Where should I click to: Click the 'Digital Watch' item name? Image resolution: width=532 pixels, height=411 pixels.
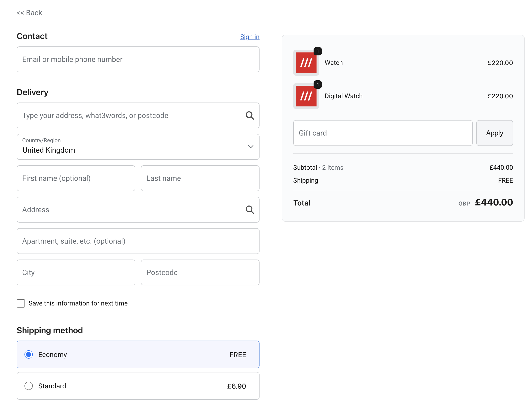343,96
